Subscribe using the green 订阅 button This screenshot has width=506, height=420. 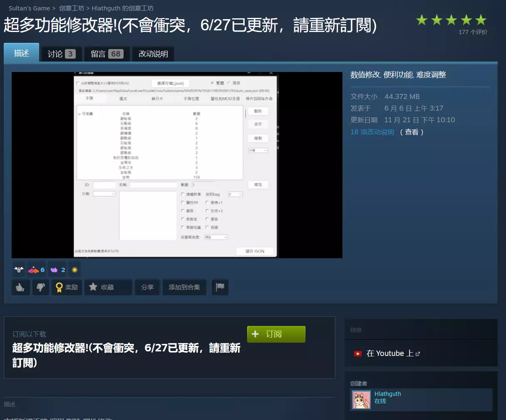point(276,334)
